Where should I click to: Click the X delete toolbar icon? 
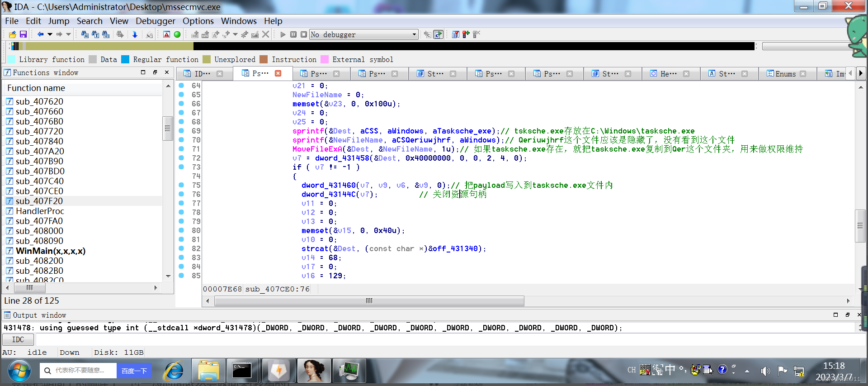(x=266, y=34)
